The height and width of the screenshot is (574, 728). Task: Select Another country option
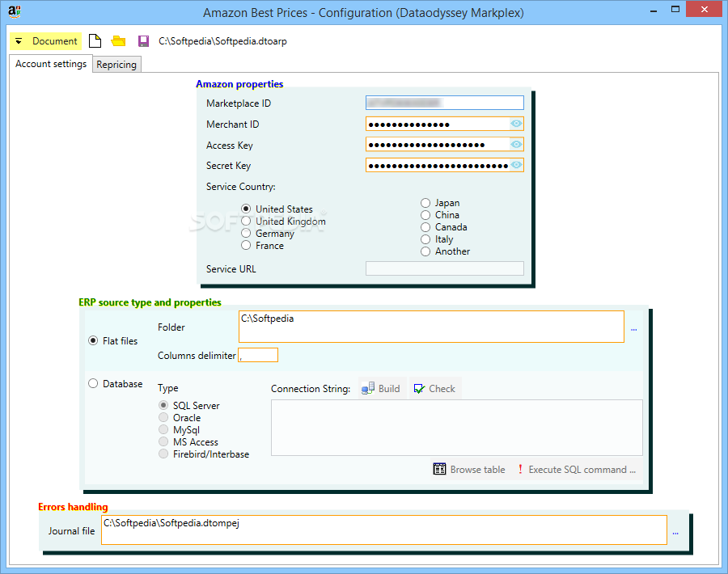pos(445,251)
